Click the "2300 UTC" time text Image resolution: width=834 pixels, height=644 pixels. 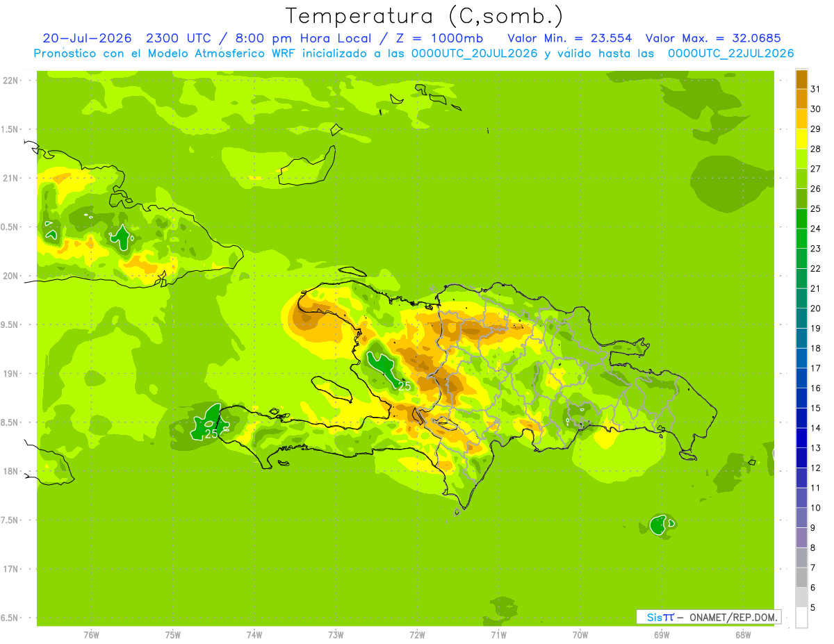point(179,38)
